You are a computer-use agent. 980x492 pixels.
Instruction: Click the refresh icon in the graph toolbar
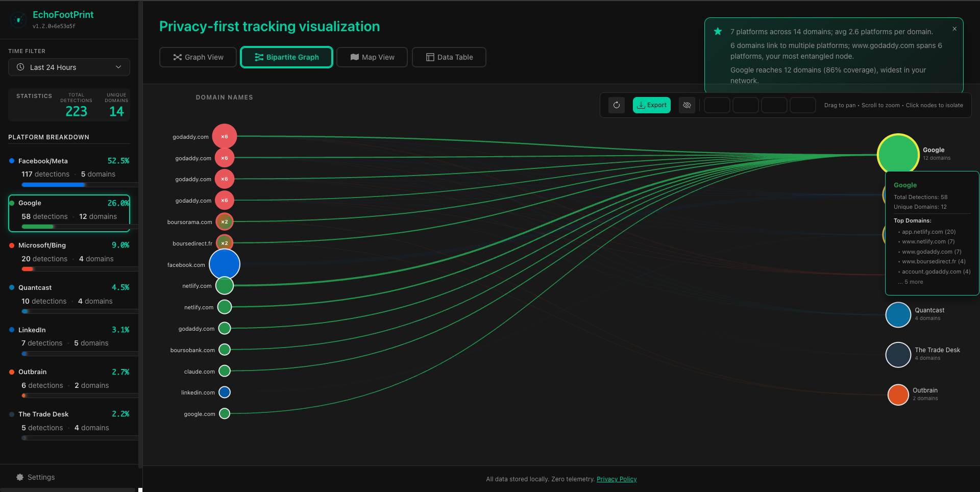(x=617, y=105)
